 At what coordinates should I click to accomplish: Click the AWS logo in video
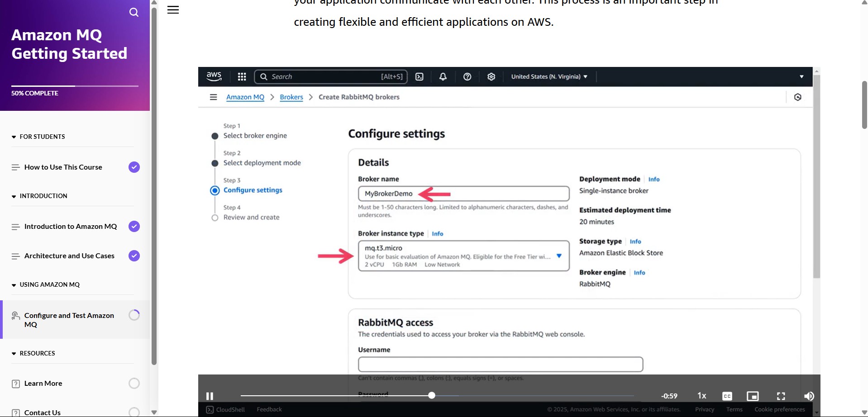coord(214,76)
